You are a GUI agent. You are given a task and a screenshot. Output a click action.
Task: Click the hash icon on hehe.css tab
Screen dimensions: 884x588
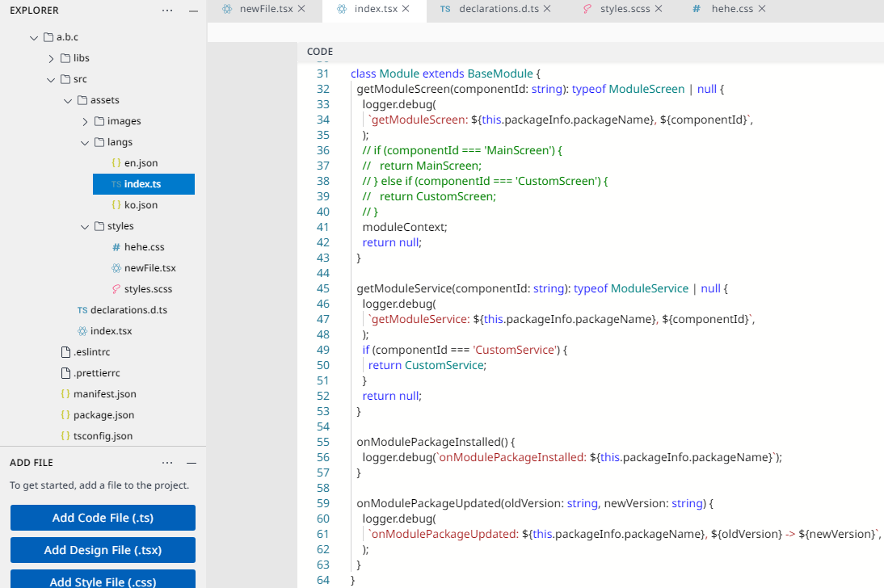coord(697,8)
